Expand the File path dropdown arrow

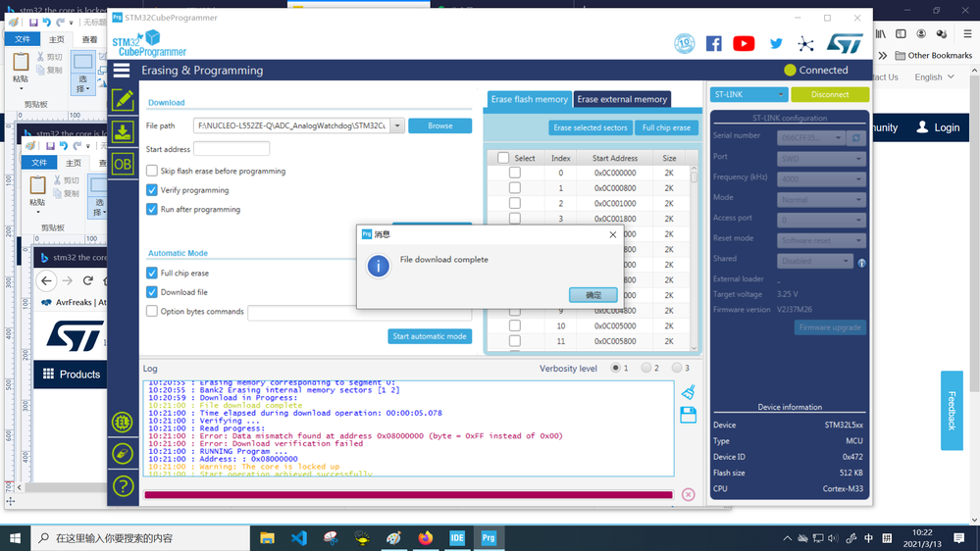pos(397,125)
